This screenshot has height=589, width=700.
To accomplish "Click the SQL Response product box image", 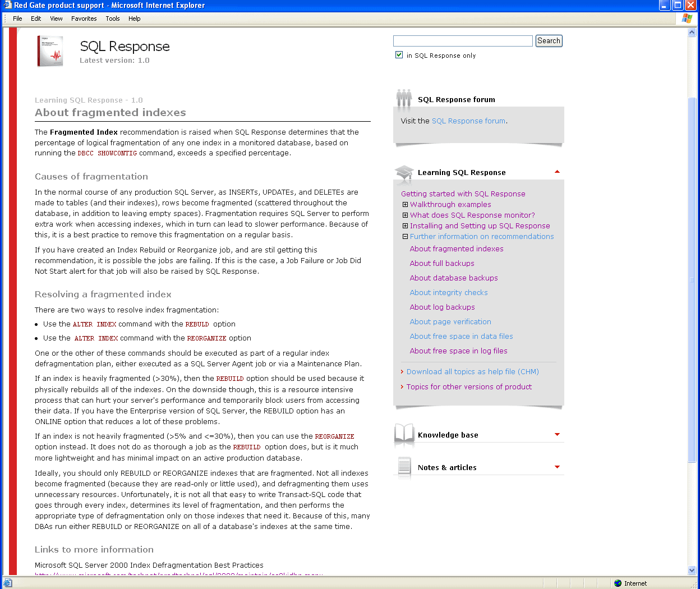I will (x=50, y=51).
